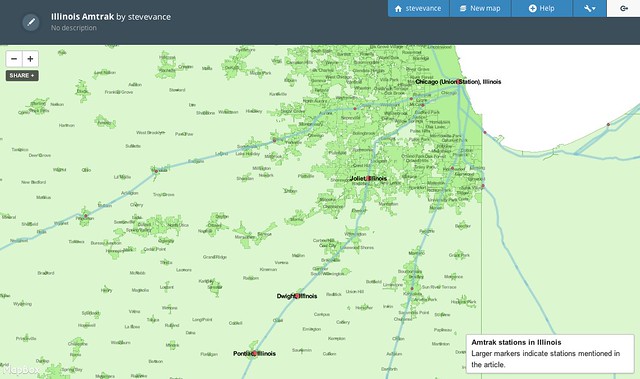Go to the stevevance home tab
The image size is (640, 379).
click(418, 8)
